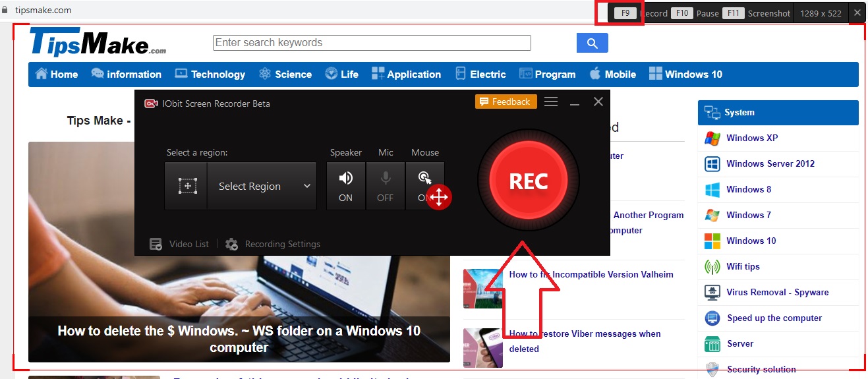Image resolution: width=868 pixels, height=379 pixels.
Task: Toggle Mouse click effect option
Action: click(x=424, y=186)
